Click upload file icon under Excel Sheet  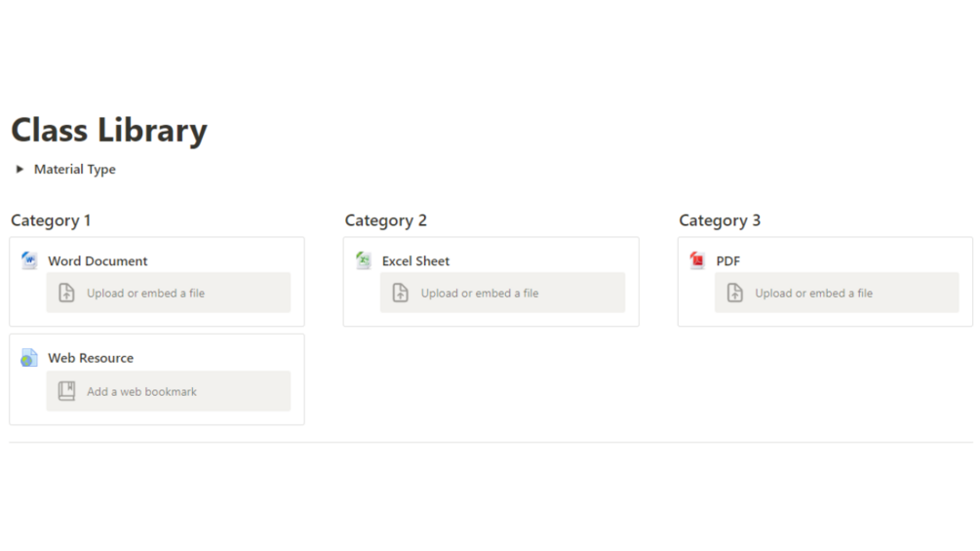coord(401,293)
